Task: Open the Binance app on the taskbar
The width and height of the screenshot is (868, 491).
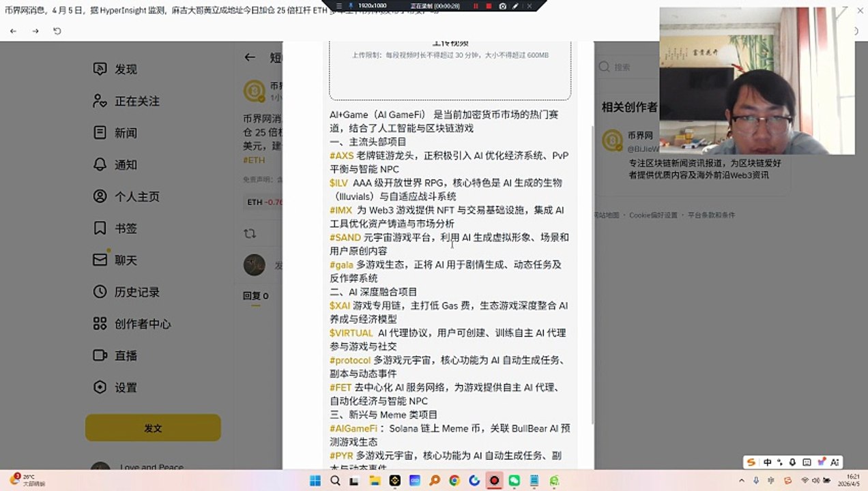Action: (394, 481)
